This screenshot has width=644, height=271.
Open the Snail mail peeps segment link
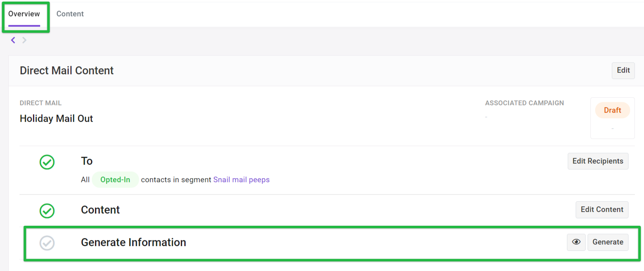pos(242,180)
